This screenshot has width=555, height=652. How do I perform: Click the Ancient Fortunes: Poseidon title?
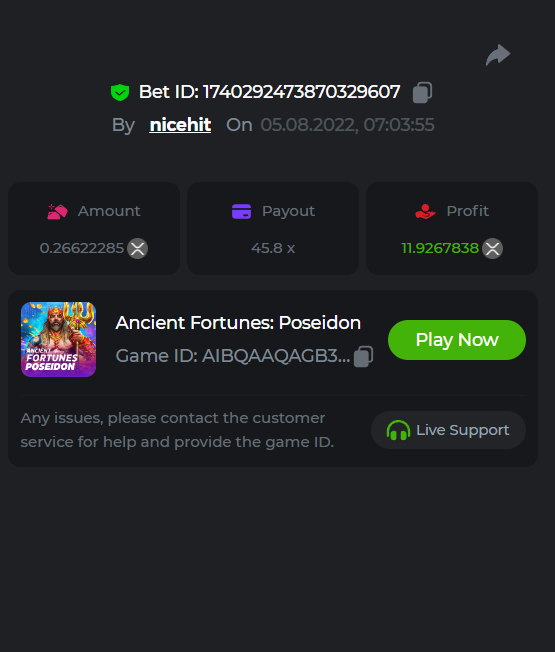pos(238,323)
